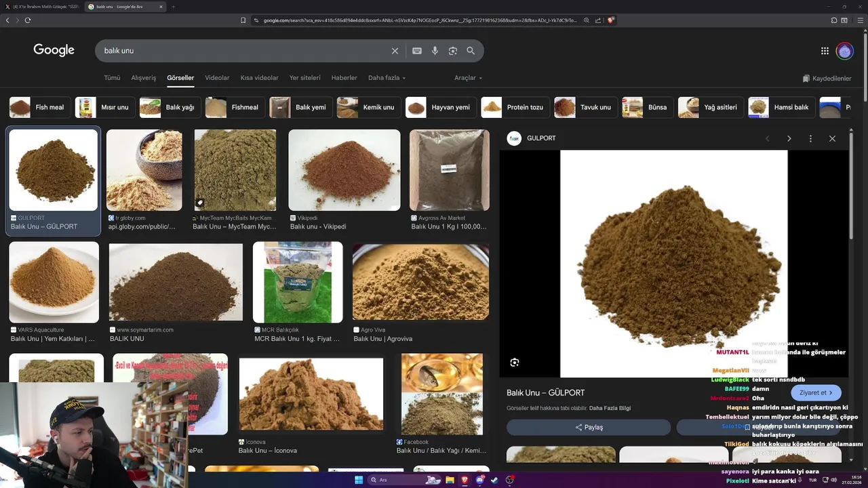Bookmark this page in the address bar
868x488 pixels.
[243, 20]
